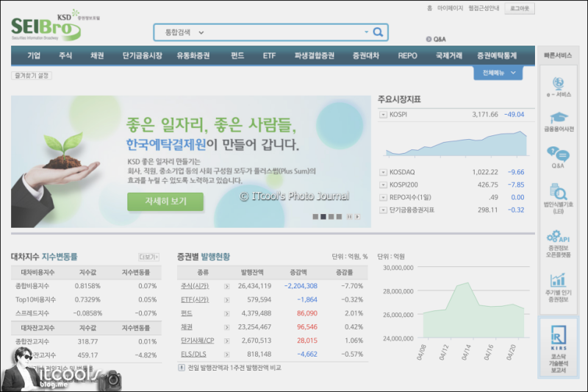The image size is (588, 392).
Task: Open the 국제거래 menu
Action: pos(449,55)
